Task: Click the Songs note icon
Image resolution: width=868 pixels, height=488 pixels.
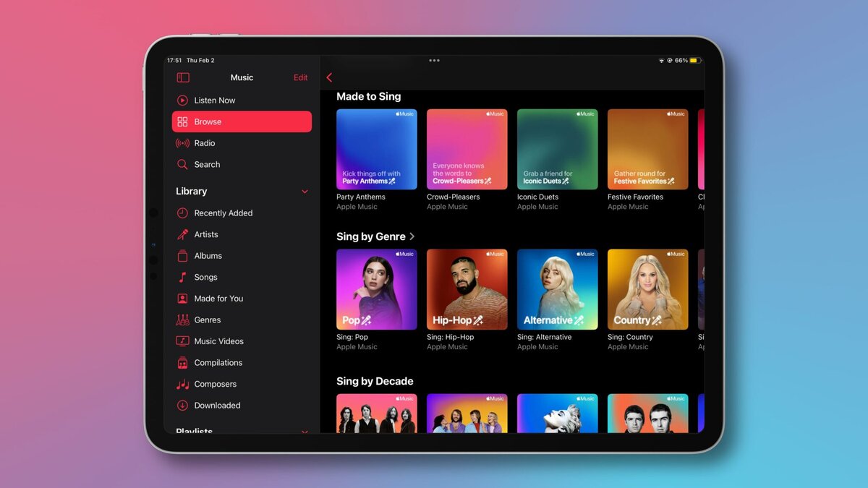Action: pos(182,277)
